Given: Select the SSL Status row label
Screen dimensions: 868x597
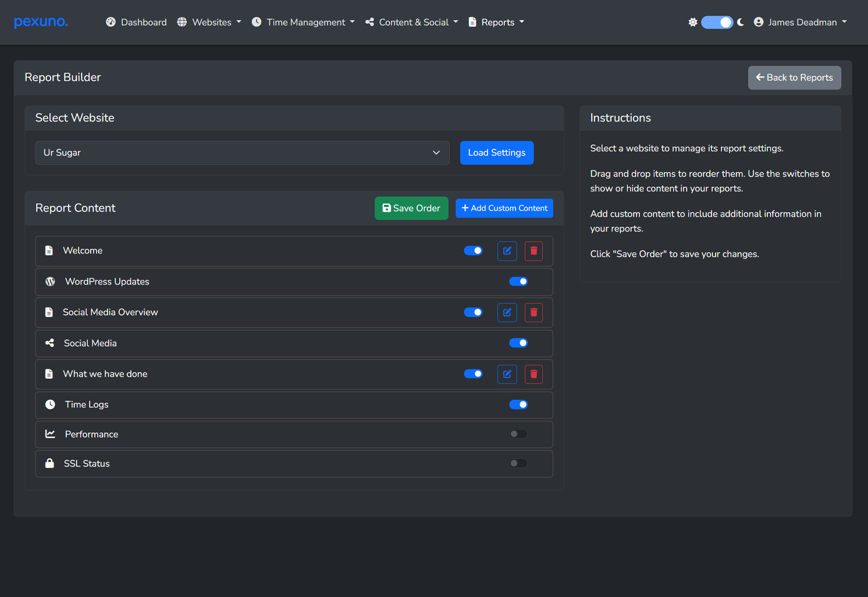Looking at the screenshot, I should click(x=87, y=463).
